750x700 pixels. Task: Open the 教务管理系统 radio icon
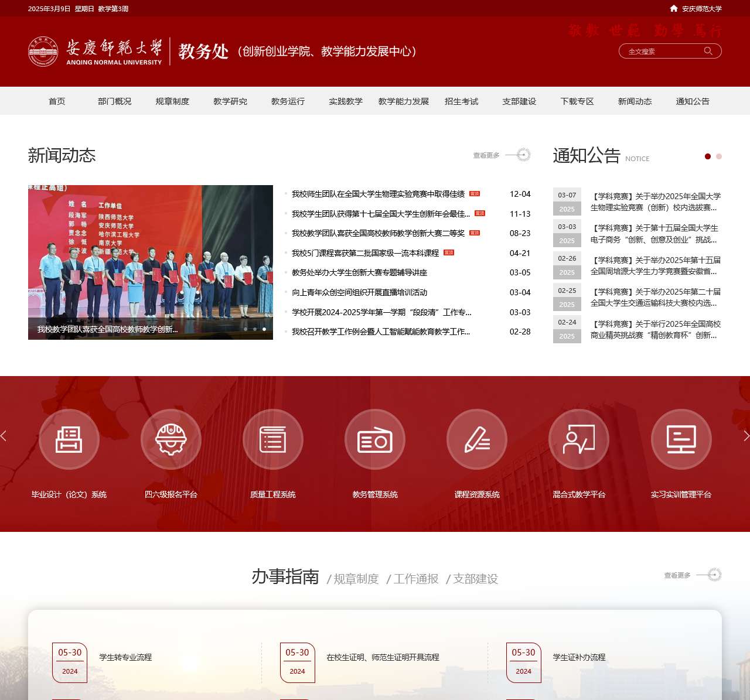coord(375,439)
